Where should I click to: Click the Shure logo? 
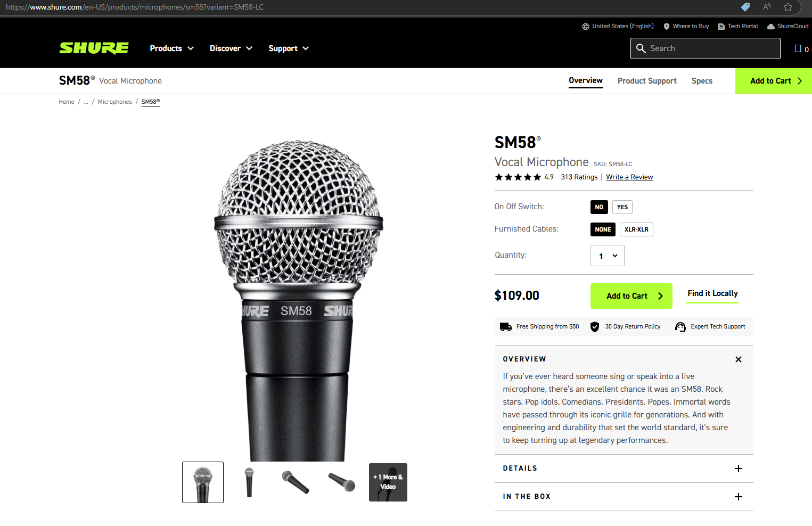coord(94,48)
